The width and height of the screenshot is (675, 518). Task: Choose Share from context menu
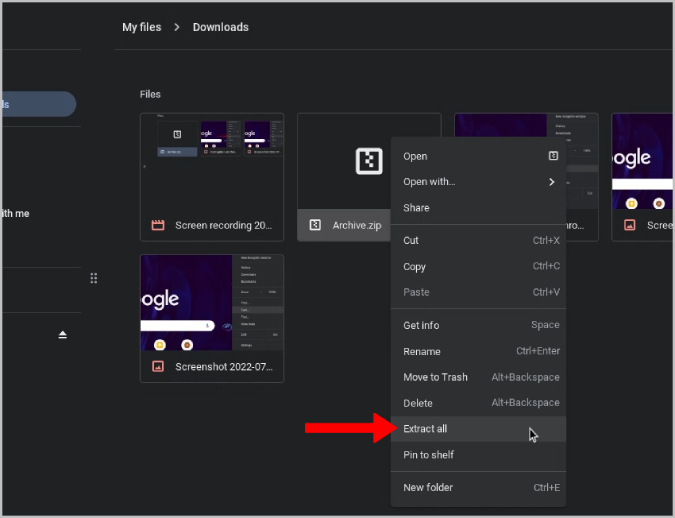tap(478, 208)
